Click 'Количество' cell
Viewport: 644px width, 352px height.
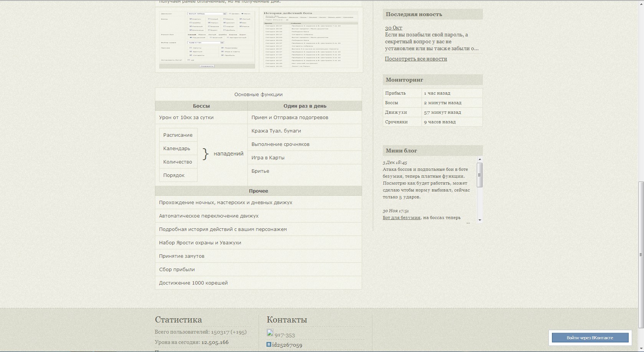tap(178, 162)
